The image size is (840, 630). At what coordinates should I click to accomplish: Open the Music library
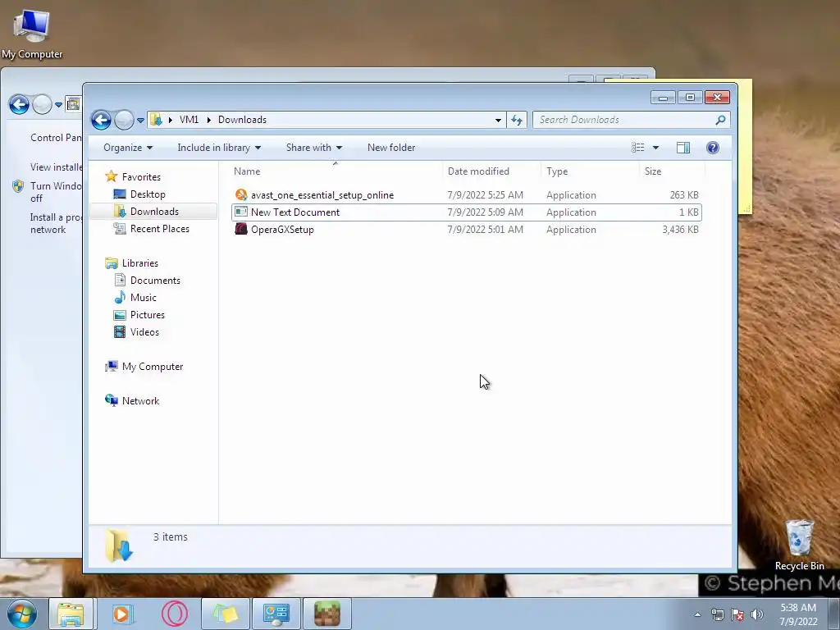coord(143,297)
